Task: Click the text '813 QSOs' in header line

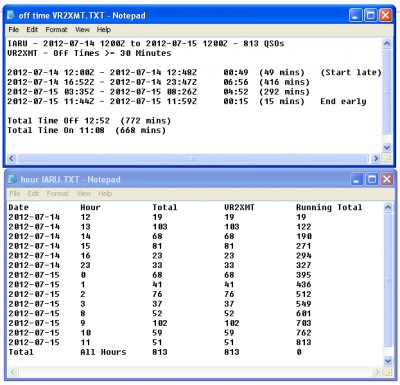Action: (264, 44)
